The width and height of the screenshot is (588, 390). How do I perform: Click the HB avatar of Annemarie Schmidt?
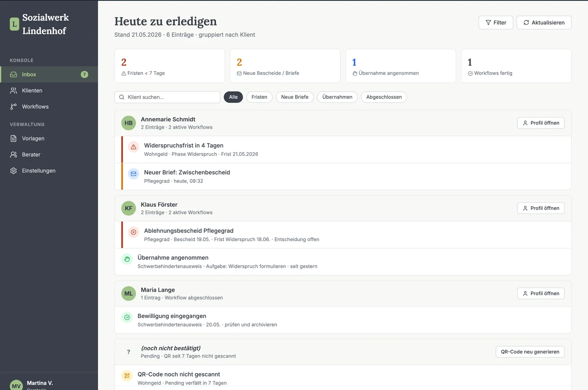coord(129,123)
